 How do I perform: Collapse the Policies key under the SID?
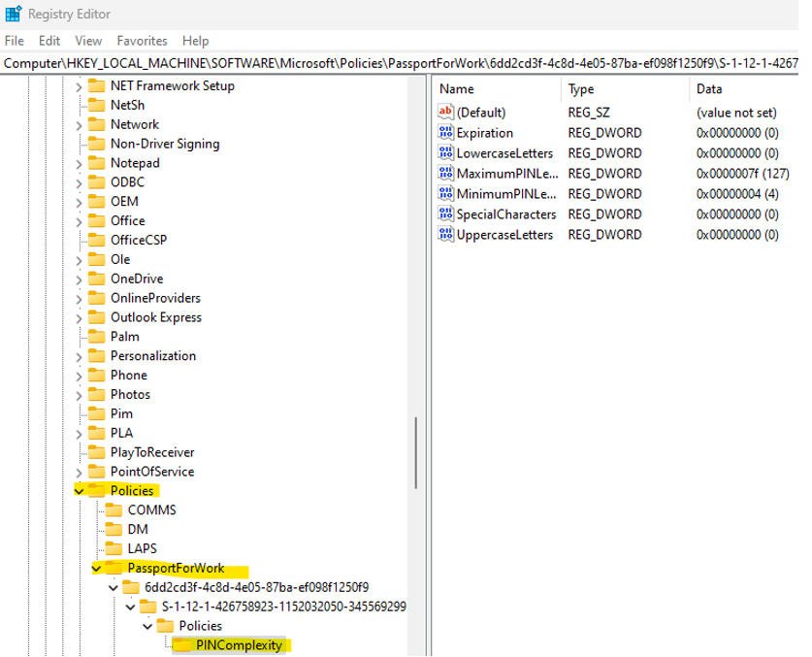(147, 626)
